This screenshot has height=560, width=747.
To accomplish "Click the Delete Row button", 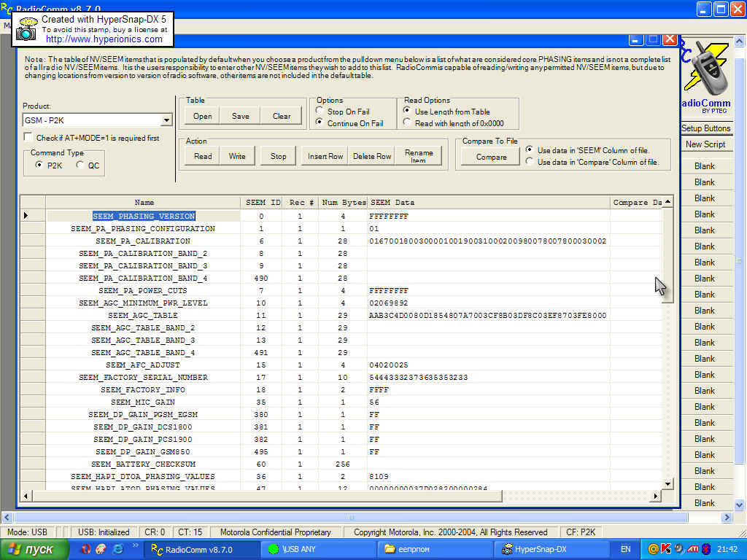I will coord(372,156).
